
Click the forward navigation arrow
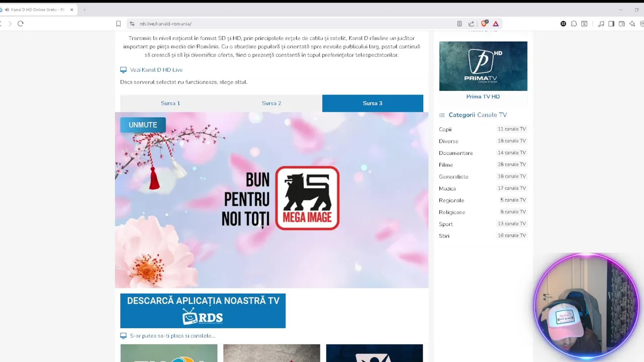coord(10,24)
